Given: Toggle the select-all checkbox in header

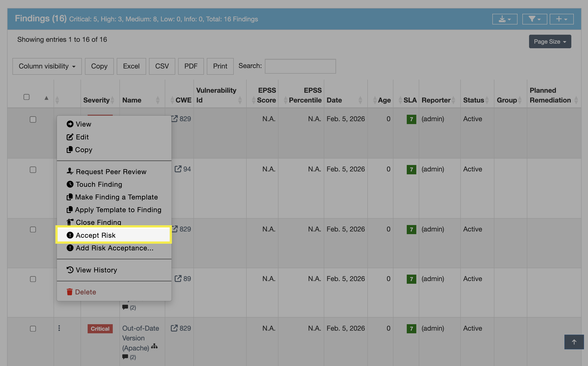Looking at the screenshot, I should [27, 97].
